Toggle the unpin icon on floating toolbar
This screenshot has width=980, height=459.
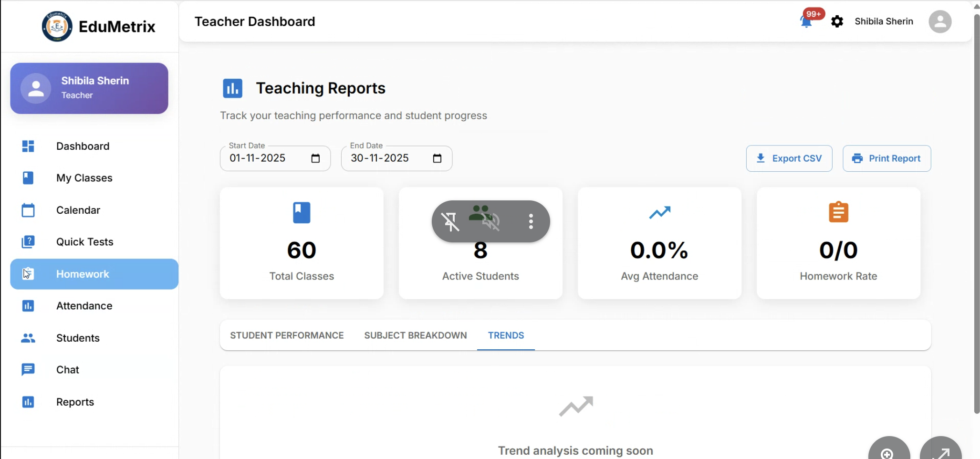450,221
